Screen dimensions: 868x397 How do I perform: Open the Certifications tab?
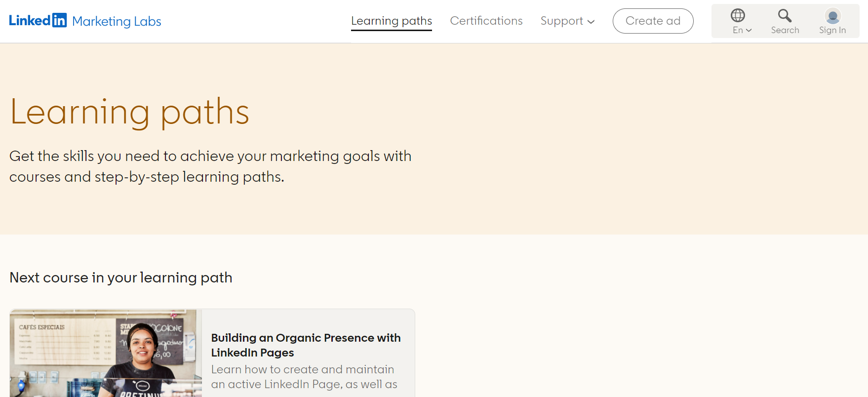486,21
